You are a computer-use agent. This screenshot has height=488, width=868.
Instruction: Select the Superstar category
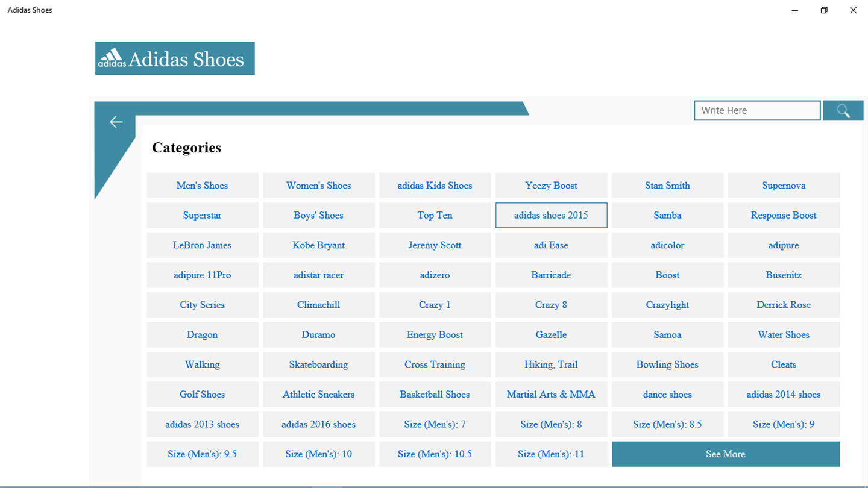[203, 215]
